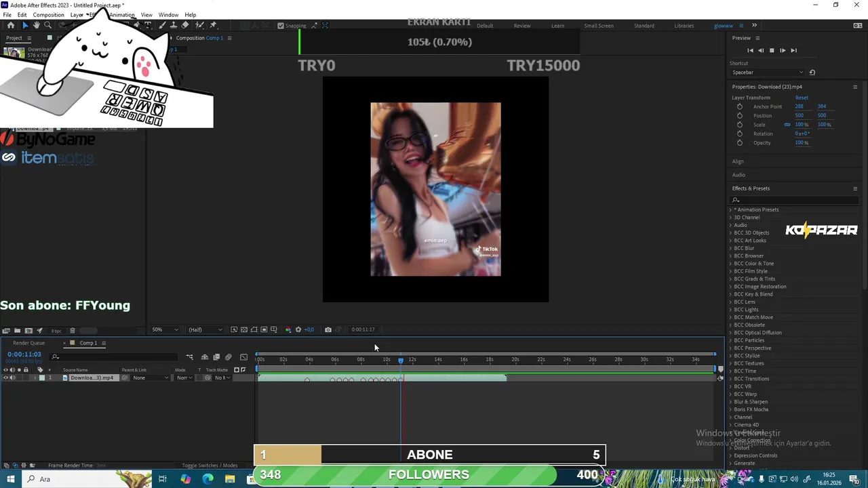Image resolution: width=868 pixels, height=488 pixels.
Task: Create new folder in Project panel
Action: (x=17, y=330)
